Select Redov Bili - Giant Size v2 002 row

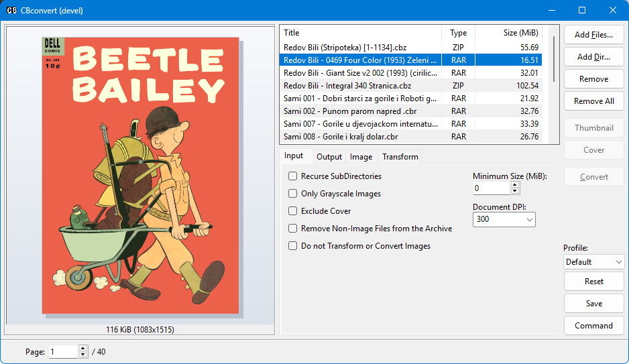(411, 73)
